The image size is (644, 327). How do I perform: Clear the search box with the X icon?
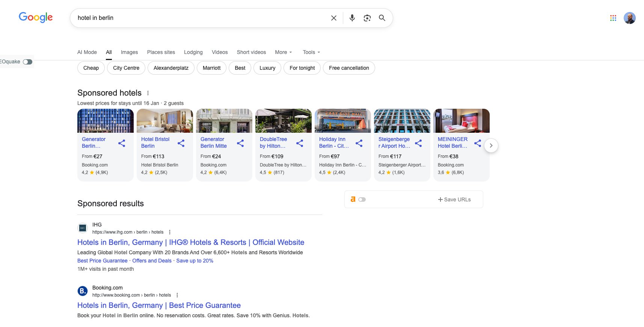tap(333, 18)
